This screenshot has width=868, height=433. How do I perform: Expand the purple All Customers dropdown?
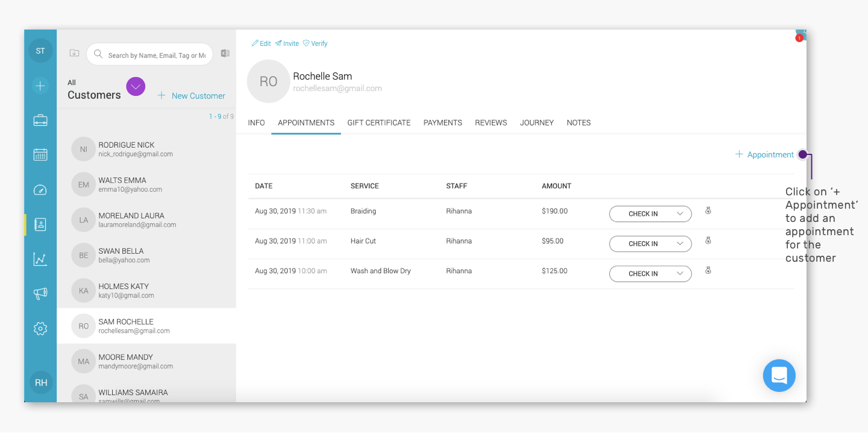pos(136,87)
